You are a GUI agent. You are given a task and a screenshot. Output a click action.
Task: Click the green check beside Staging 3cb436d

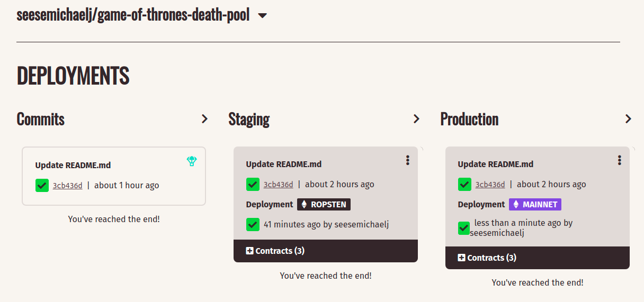253,185
